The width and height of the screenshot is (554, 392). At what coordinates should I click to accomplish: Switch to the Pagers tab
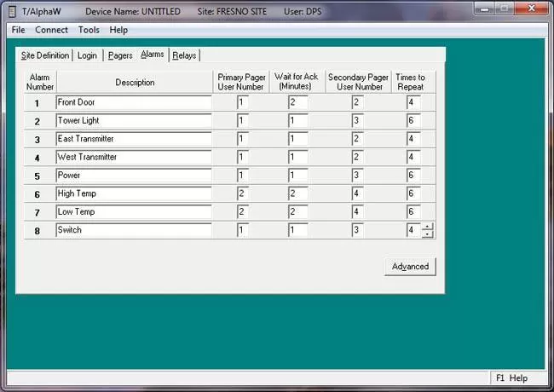click(x=120, y=55)
